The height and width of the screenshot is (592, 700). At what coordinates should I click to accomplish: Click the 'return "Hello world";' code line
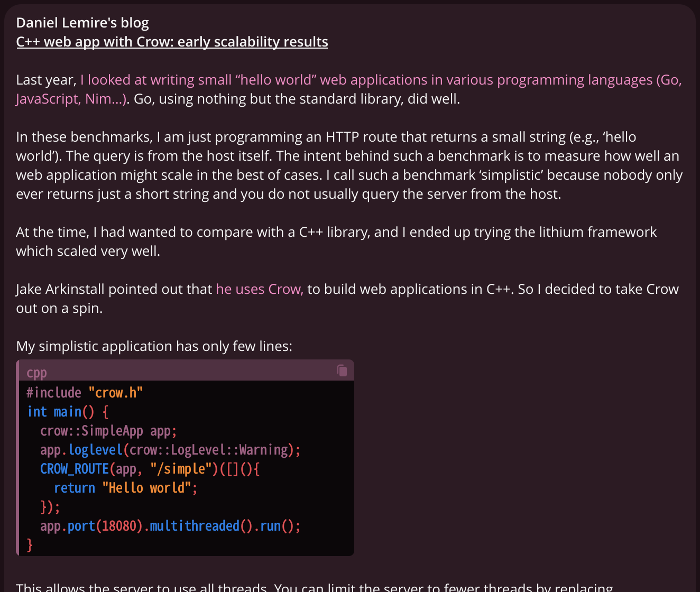126,488
